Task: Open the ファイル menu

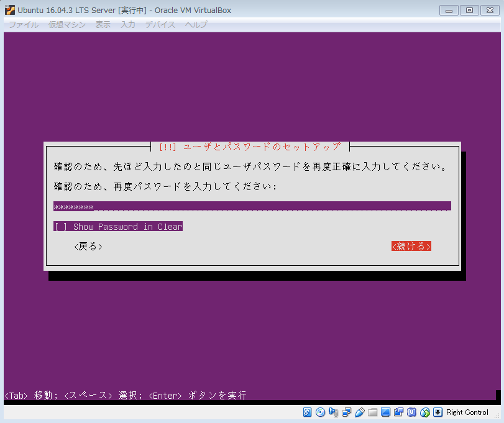Action: pyautogui.click(x=24, y=25)
